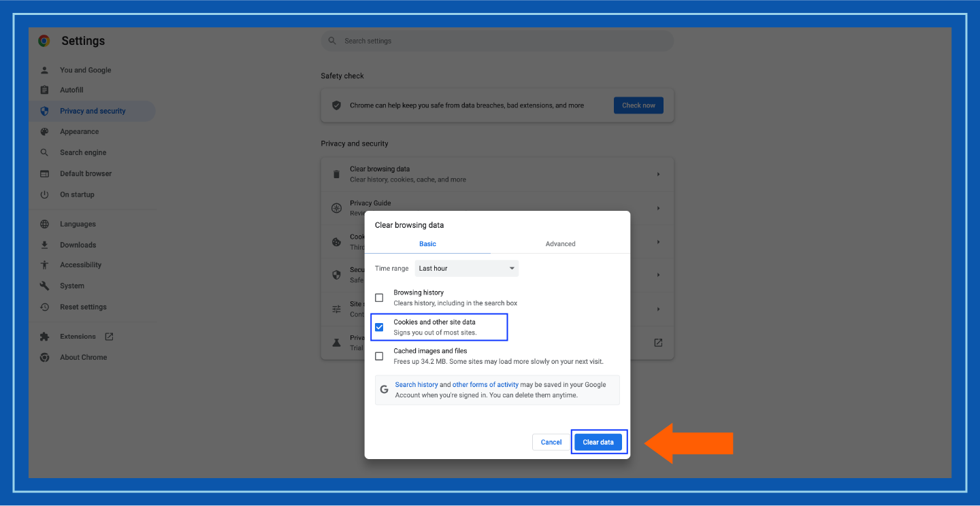Click the On startup power icon
This screenshot has width=980, height=506.
pos(45,194)
